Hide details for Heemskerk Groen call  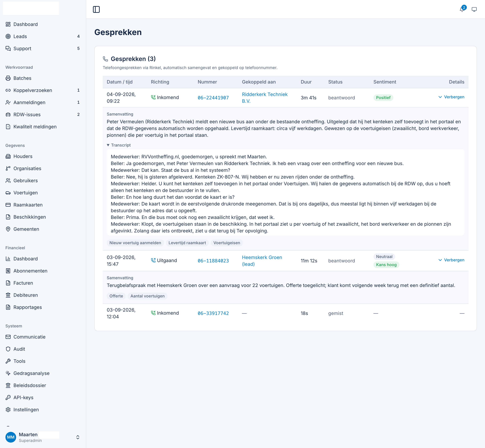451,260
